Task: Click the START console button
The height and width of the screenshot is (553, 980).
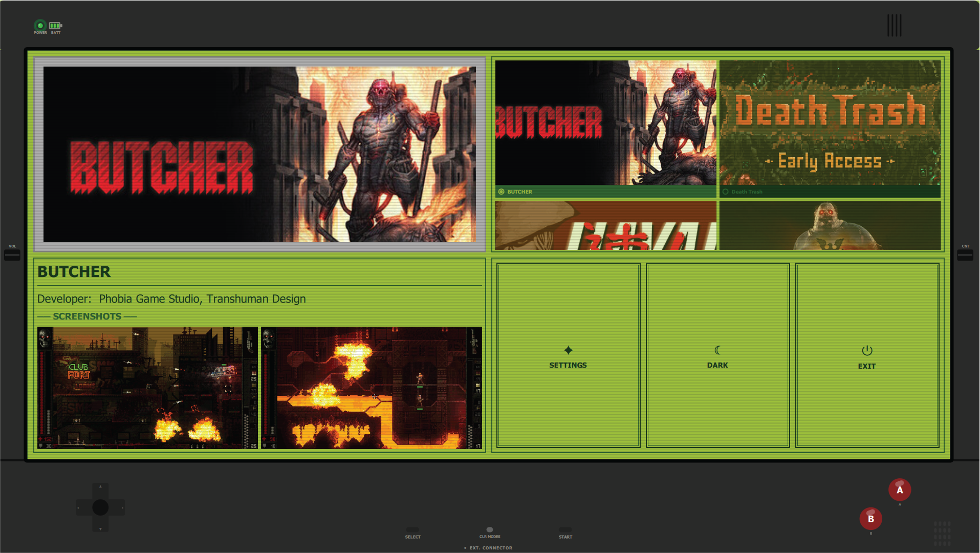Action: [565, 530]
